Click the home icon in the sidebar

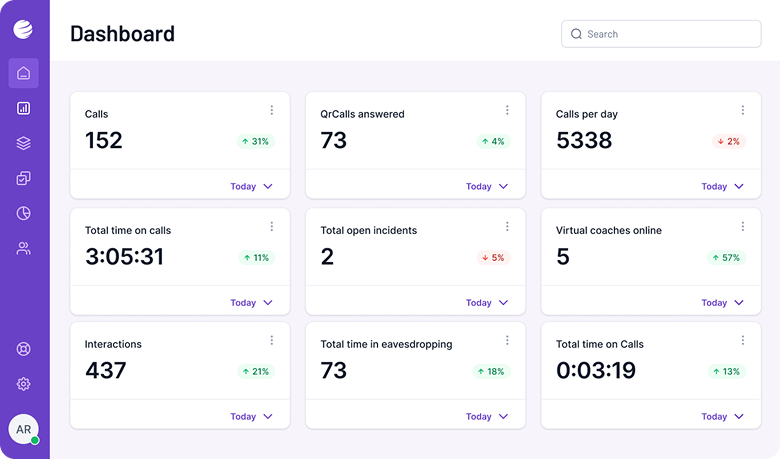click(x=23, y=73)
